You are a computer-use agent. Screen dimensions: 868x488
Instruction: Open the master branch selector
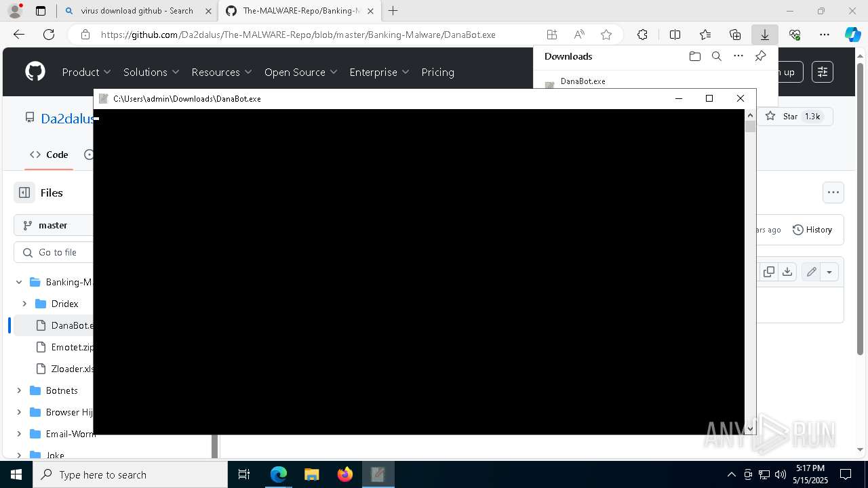(x=53, y=225)
